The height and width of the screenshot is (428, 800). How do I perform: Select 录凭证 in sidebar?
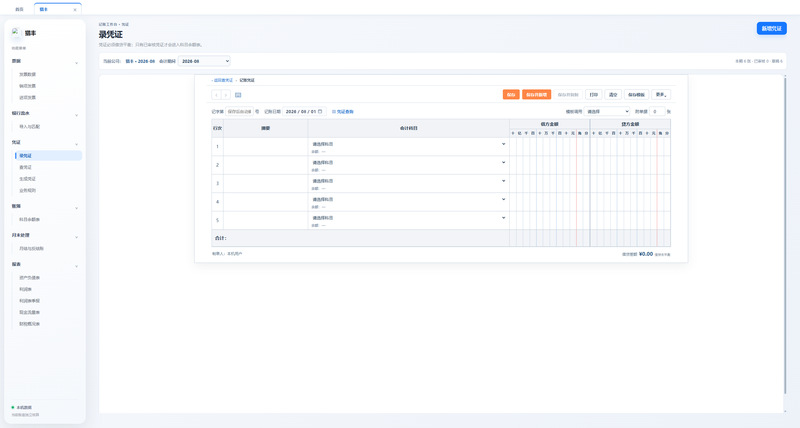(x=48, y=156)
